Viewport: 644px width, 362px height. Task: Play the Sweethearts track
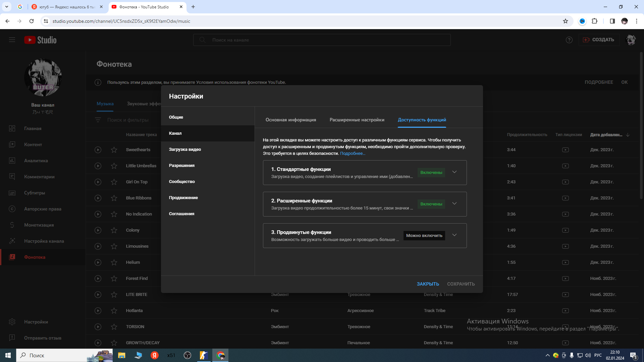98,150
